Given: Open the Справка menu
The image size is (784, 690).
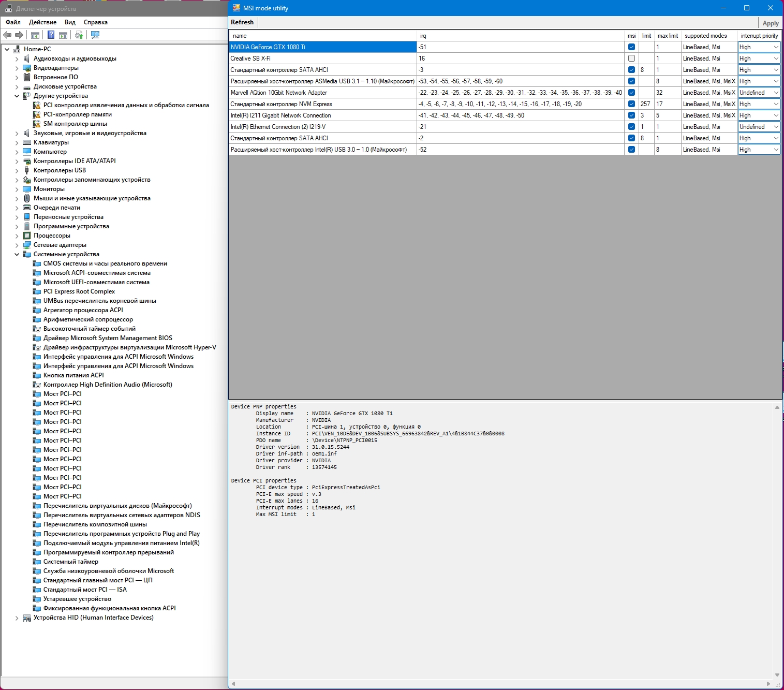Looking at the screenshot, I should [96, 22].
